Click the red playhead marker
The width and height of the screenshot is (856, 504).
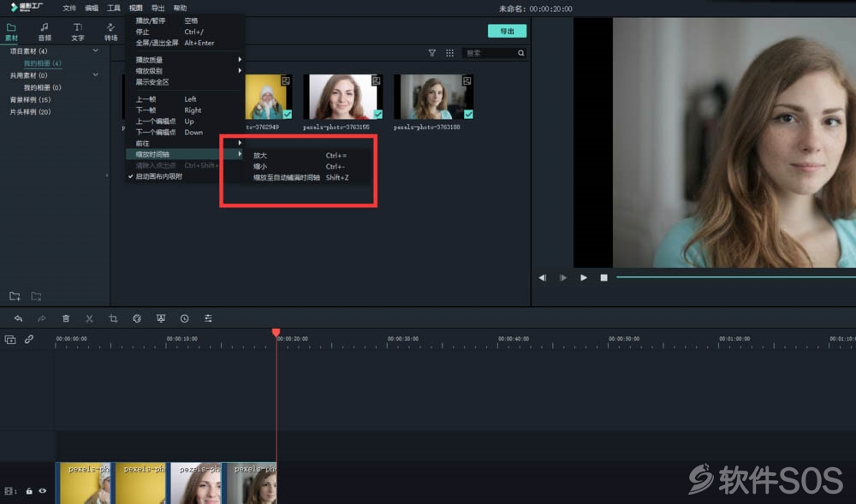[276, 332]
